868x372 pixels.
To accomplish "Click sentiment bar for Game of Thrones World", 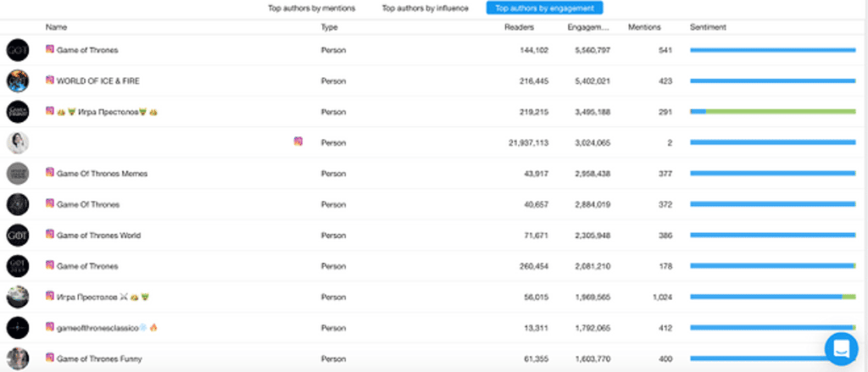I will pos(773,236).
